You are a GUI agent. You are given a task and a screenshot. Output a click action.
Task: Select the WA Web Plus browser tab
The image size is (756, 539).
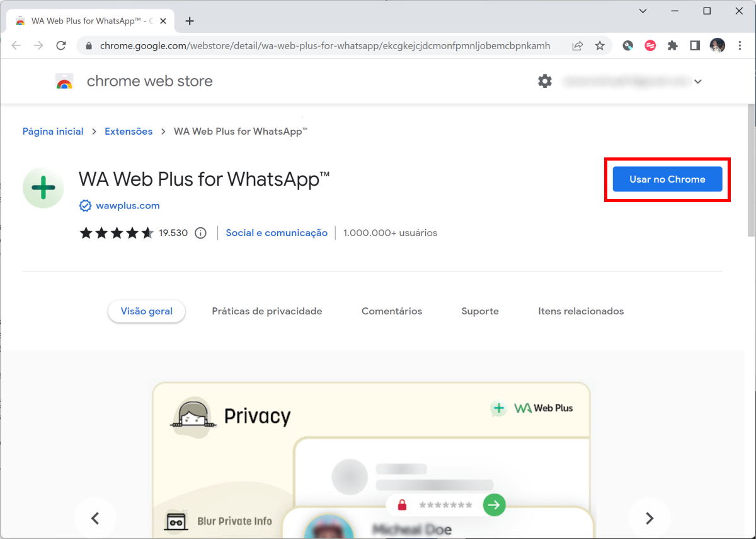point(91,21)
